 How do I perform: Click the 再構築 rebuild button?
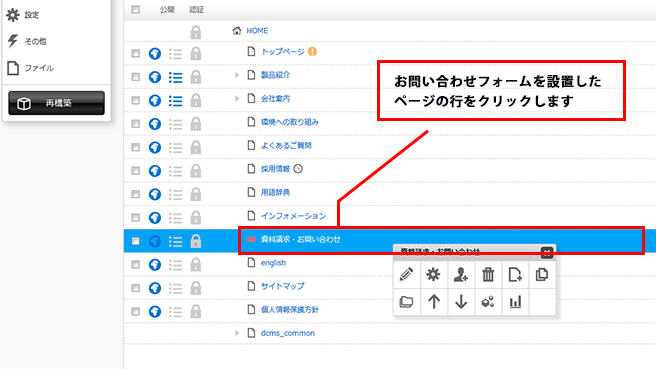pyautogui.click(x=56, y=103)
